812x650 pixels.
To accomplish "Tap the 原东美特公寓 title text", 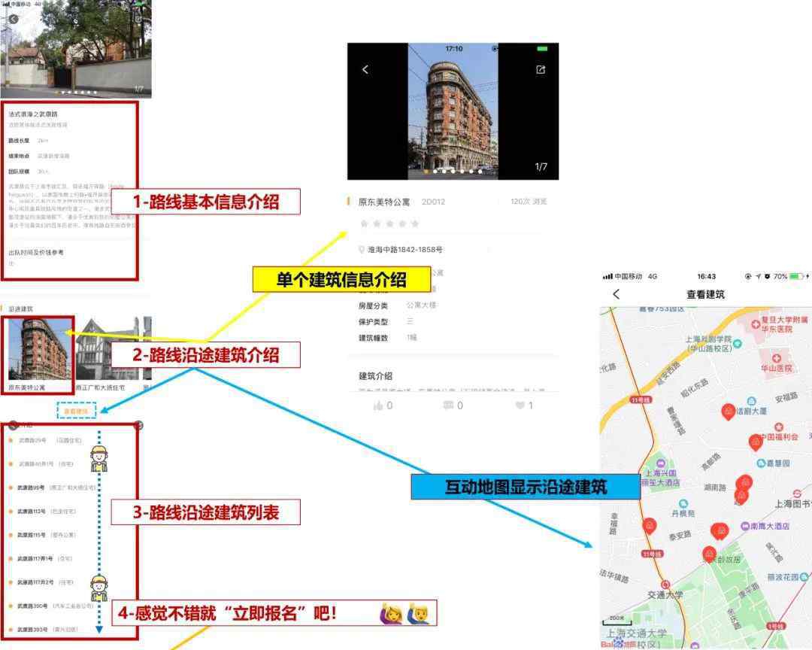I will coord(383,202).
